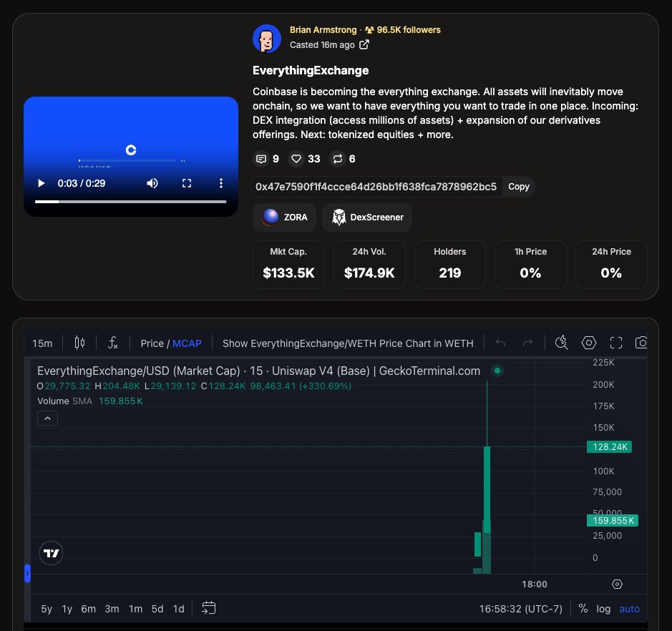Viewport: 672px width, 631px height.
Task: Set chart range to 5y
Action: (x=47, y=609)
